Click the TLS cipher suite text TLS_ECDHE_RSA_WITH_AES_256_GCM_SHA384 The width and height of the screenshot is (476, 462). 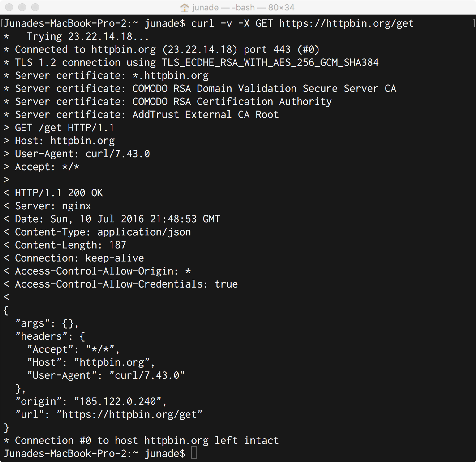tap(270, 63)
